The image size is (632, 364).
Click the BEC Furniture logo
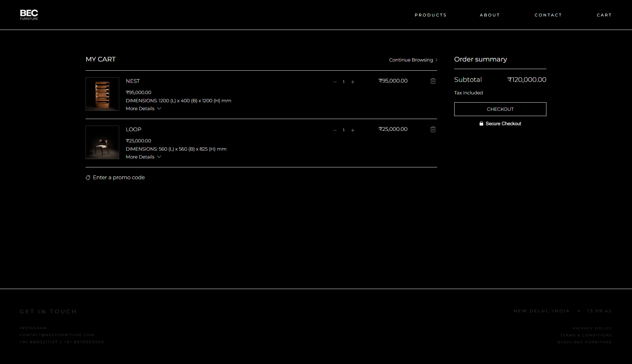[x=29, y=14]
